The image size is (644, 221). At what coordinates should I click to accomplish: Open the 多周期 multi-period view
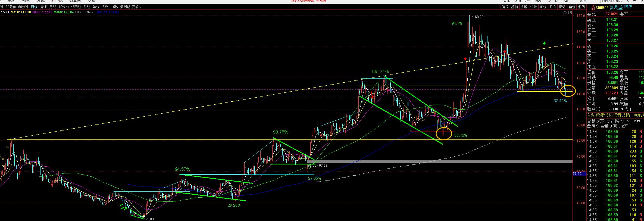(125, 7)
